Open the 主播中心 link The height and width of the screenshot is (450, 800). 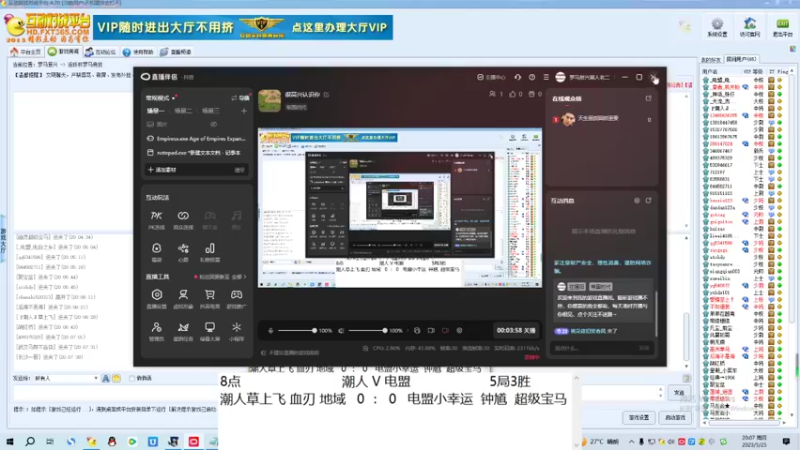[491, 77]
